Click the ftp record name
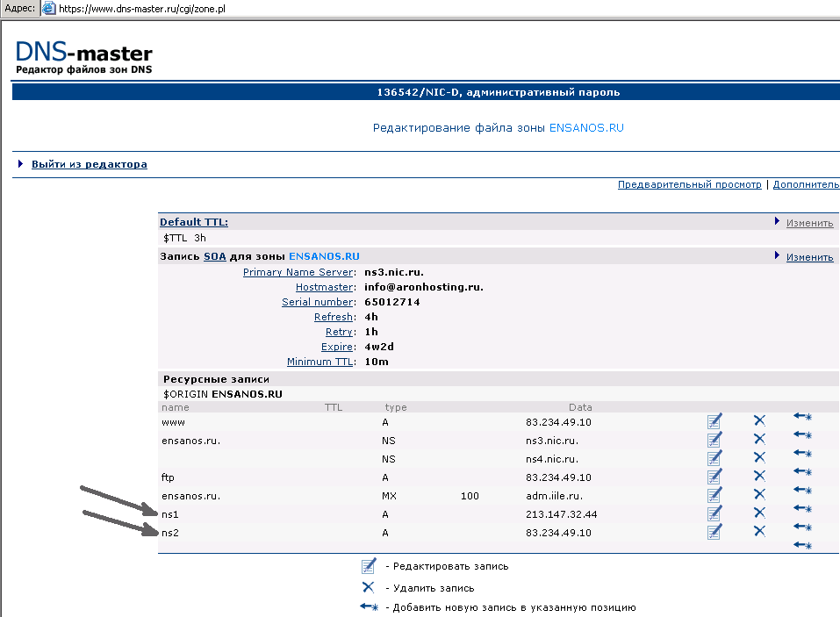The height and width of the screenshot is (617, 840). (x=168, y=477)
